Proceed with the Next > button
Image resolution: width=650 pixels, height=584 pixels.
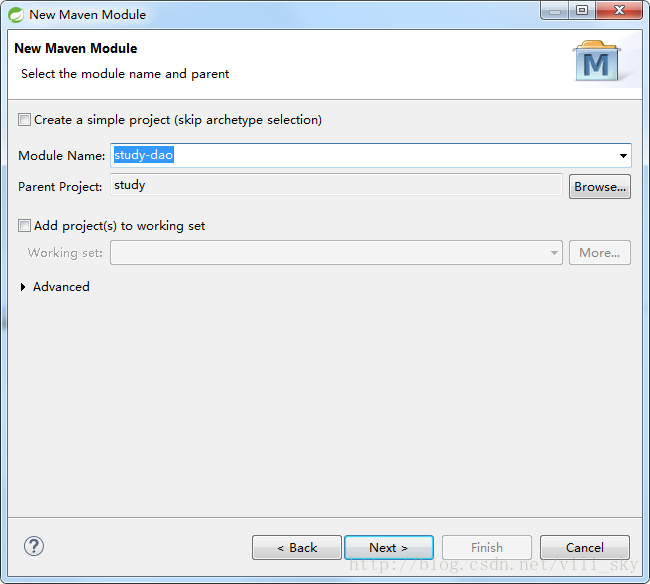pos(389,548)
